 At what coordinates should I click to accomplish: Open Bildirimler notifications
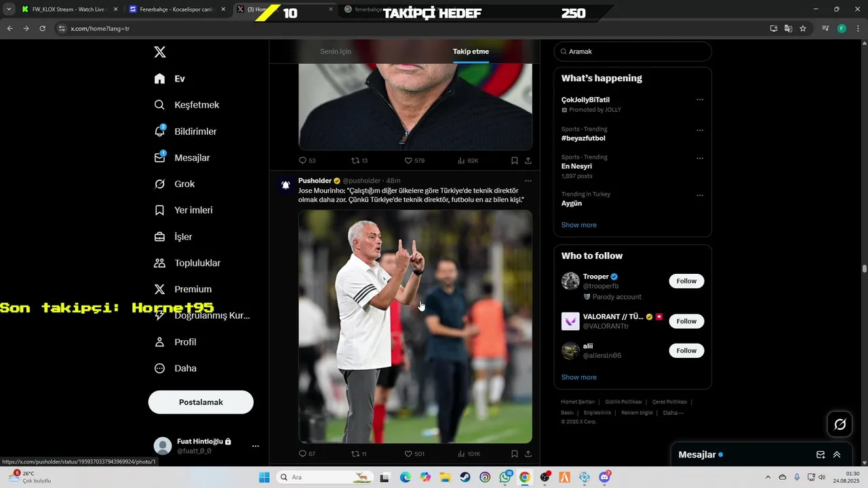pyautogui.click(x=185, y=131)
